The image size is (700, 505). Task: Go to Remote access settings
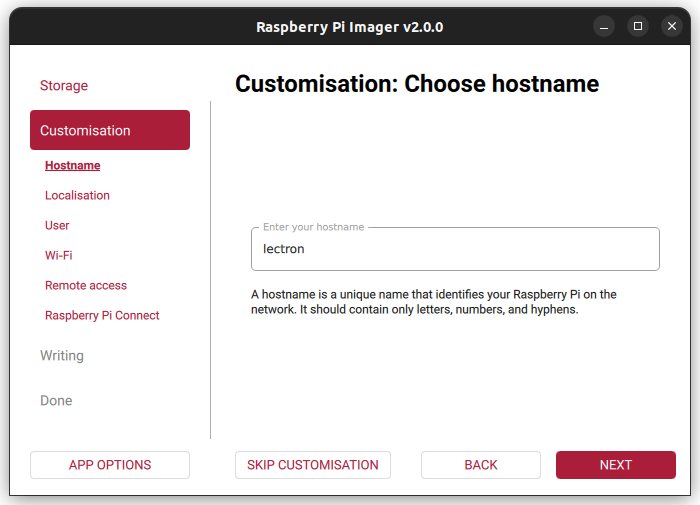click(x=85, y=285)
